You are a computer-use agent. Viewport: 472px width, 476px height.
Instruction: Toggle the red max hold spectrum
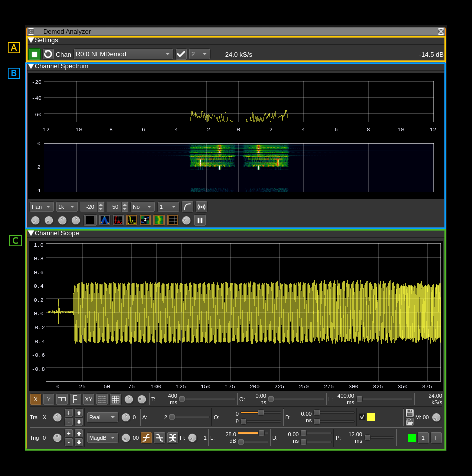coord(118,220)
